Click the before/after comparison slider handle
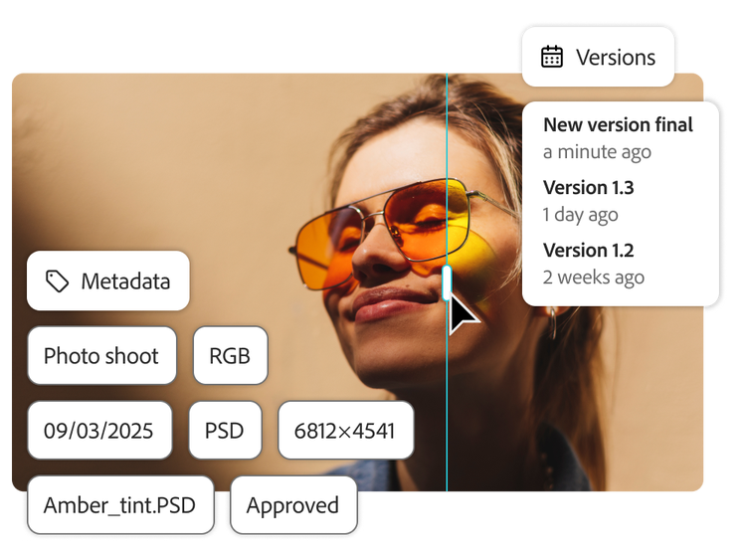This screenshot has height=560, width=746. click(x=447, y=281)
